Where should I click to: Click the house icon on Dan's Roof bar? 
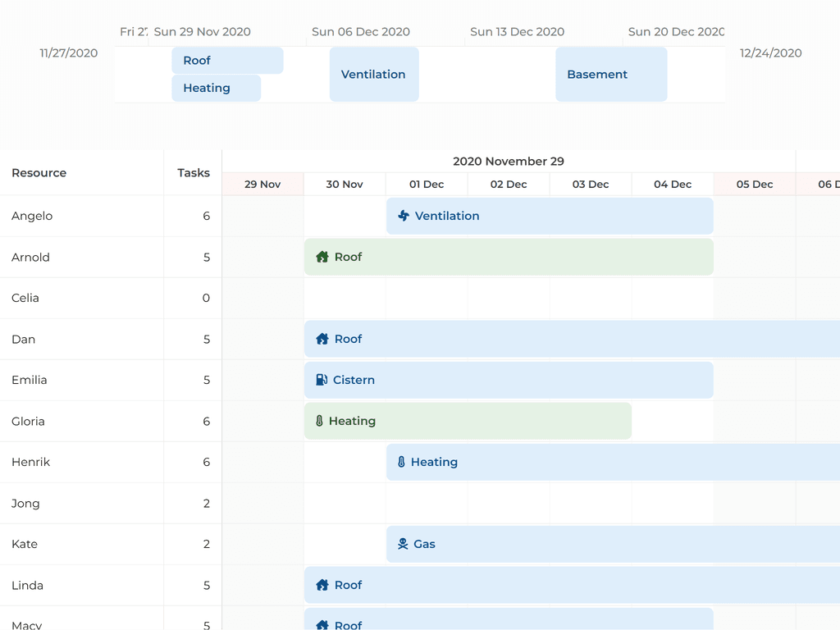coord(321,339)
